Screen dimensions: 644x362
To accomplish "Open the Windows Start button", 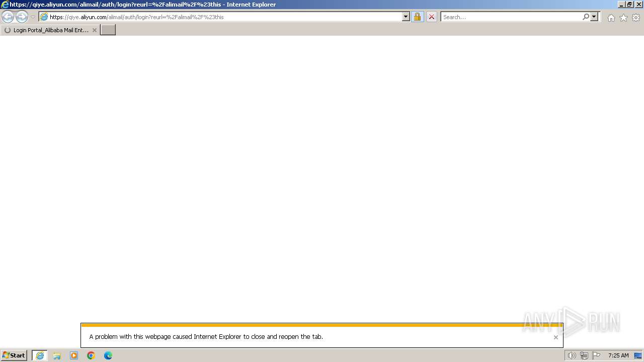I will tap(14, 355).
